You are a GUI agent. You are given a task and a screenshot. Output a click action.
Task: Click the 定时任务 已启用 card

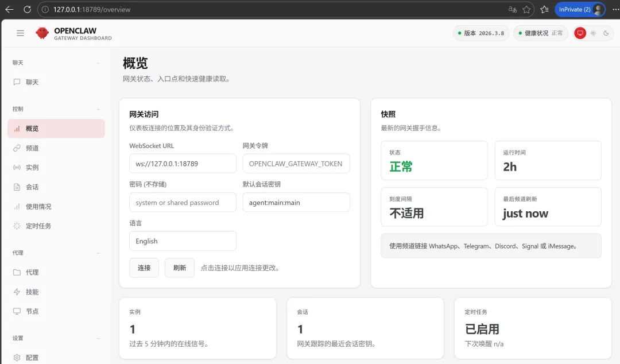[533, 328]
